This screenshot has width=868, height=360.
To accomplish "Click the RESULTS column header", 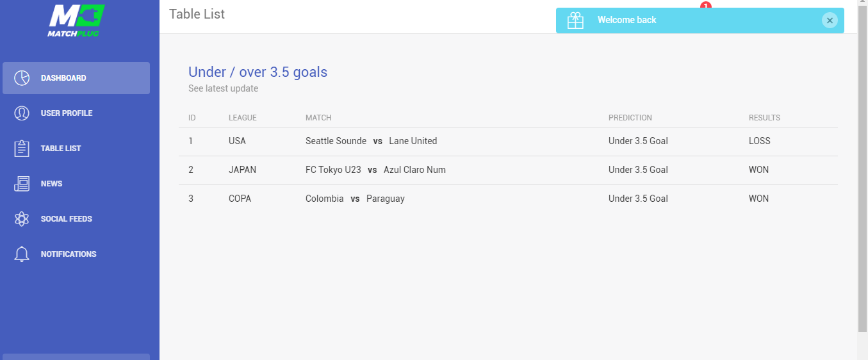I will 764,118.
